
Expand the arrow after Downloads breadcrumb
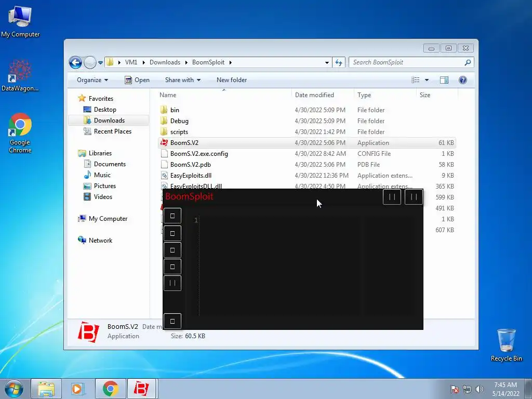187,62
